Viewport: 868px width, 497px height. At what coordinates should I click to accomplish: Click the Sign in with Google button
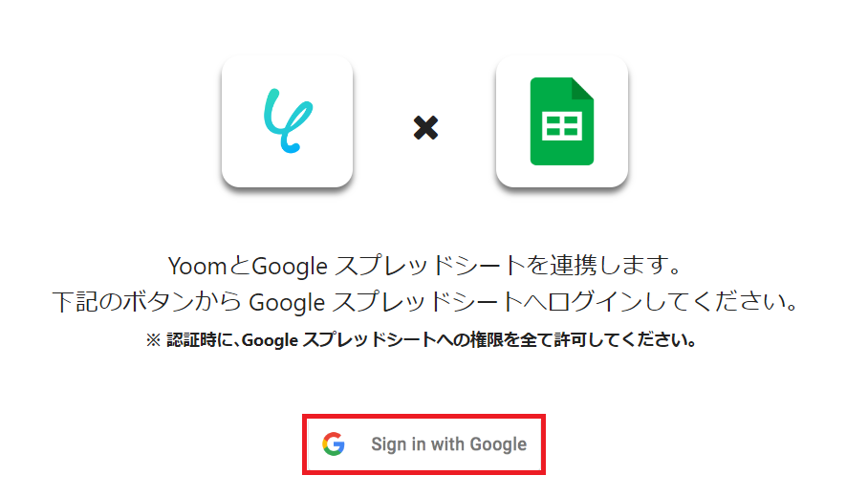pos(423,443)
